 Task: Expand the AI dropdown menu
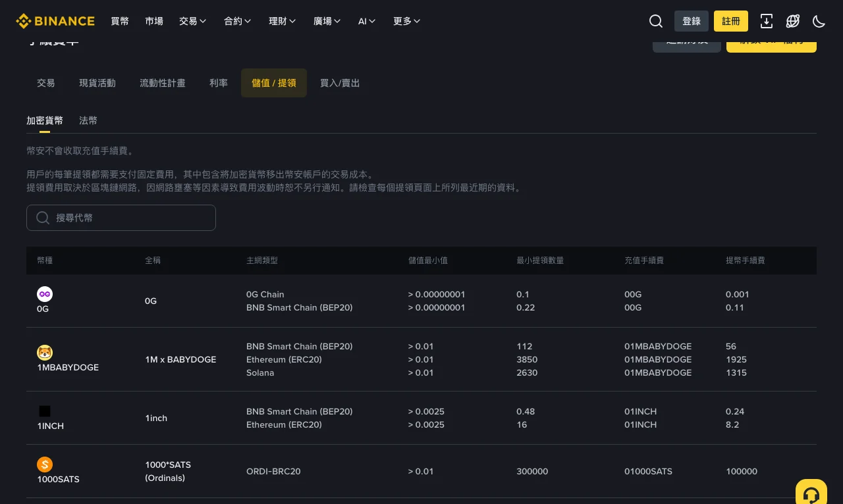point(367,21)
